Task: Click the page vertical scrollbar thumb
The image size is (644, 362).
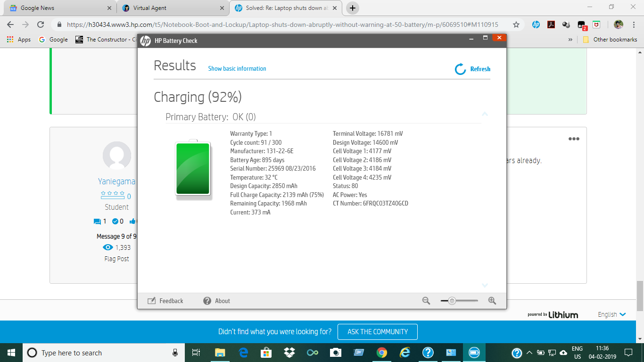Action: pyautogui.click(x=640, y=296)
